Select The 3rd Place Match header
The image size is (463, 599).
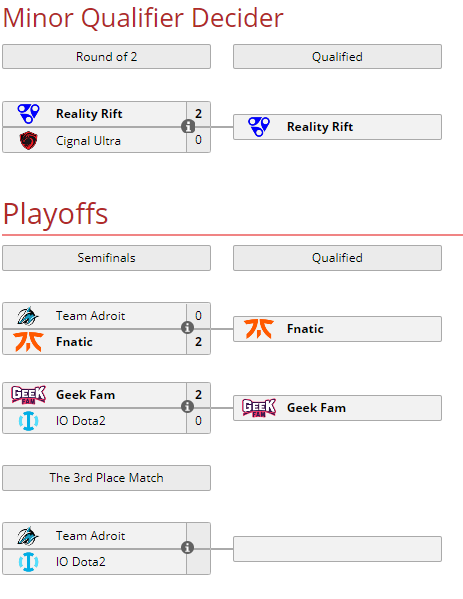(106, 478)
